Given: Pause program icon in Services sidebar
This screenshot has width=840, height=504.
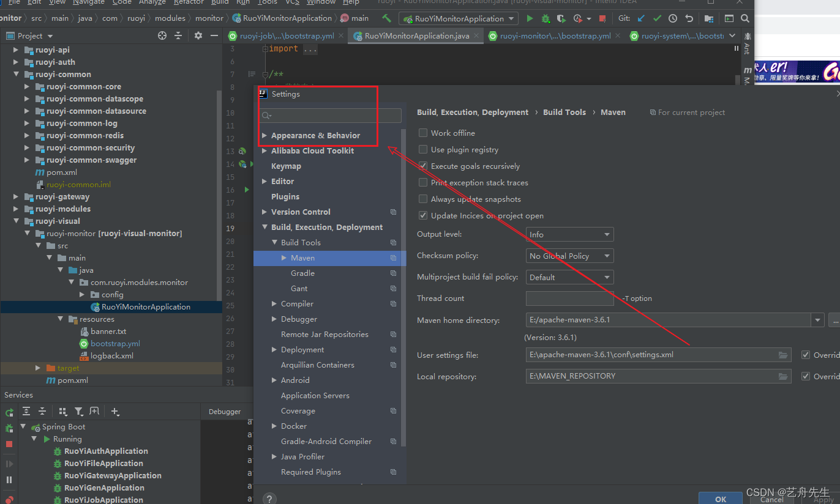Looking at the screenshot, I should (9, 480).
